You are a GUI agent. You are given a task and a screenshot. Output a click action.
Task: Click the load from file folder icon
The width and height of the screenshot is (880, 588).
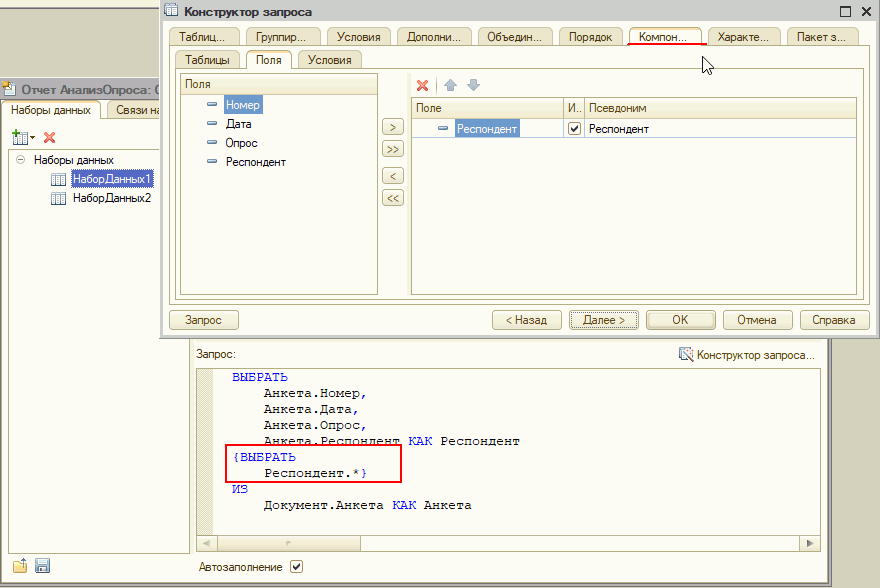point(20,566)
